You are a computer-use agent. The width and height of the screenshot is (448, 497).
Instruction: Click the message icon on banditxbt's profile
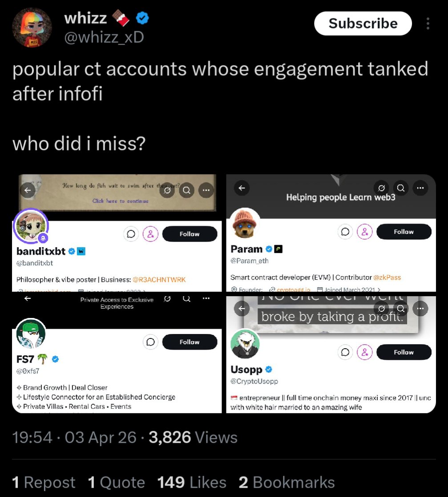pyautogui.click(x=132, y=234)
